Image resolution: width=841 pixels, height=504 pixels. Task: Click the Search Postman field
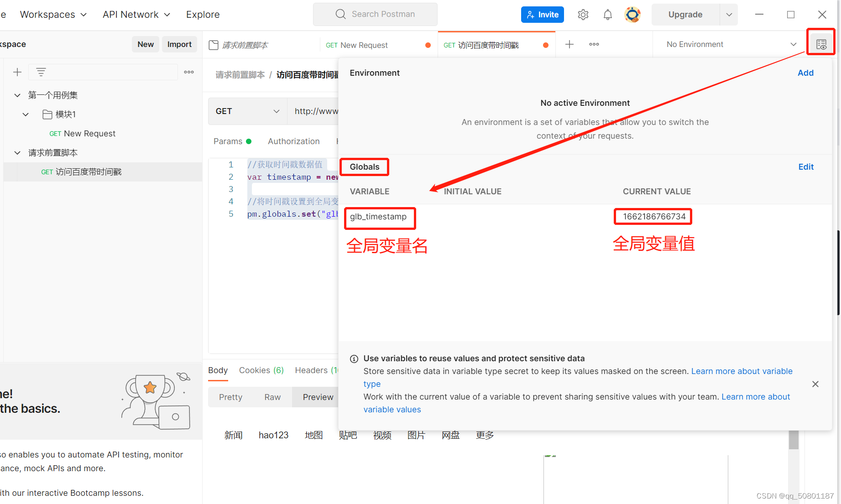375,14
